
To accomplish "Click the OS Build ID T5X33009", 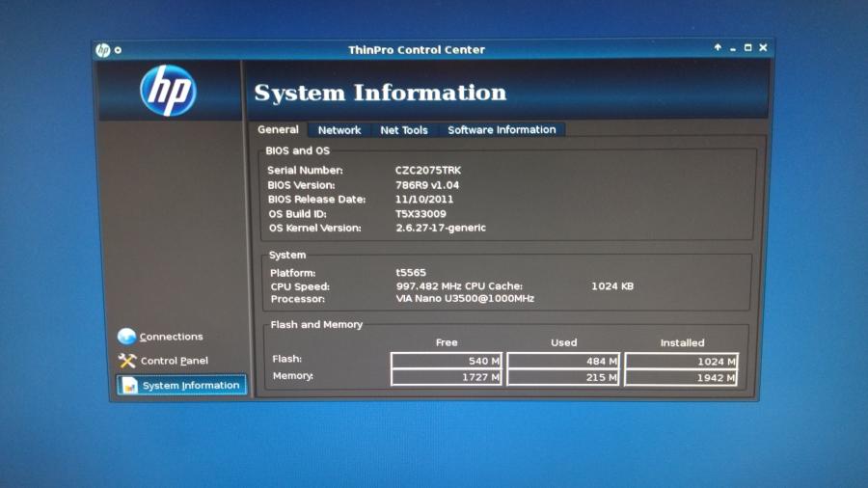I will point(420,213).
